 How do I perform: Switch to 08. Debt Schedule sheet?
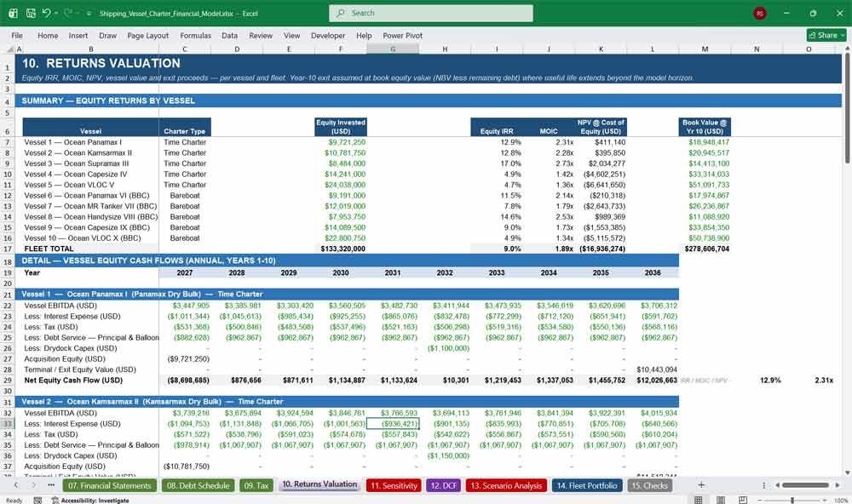(198, 485)
